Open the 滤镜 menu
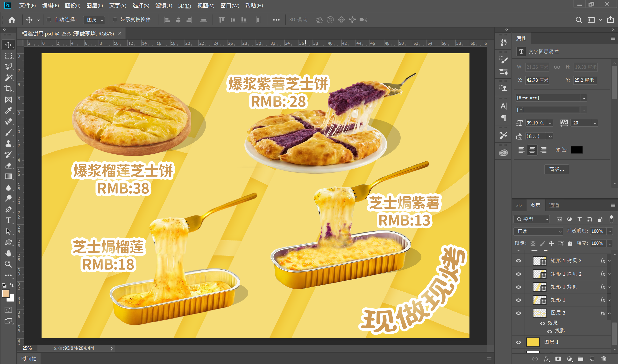Image resolution: width=618 pixels, height=364 pixels. (163, 5)
